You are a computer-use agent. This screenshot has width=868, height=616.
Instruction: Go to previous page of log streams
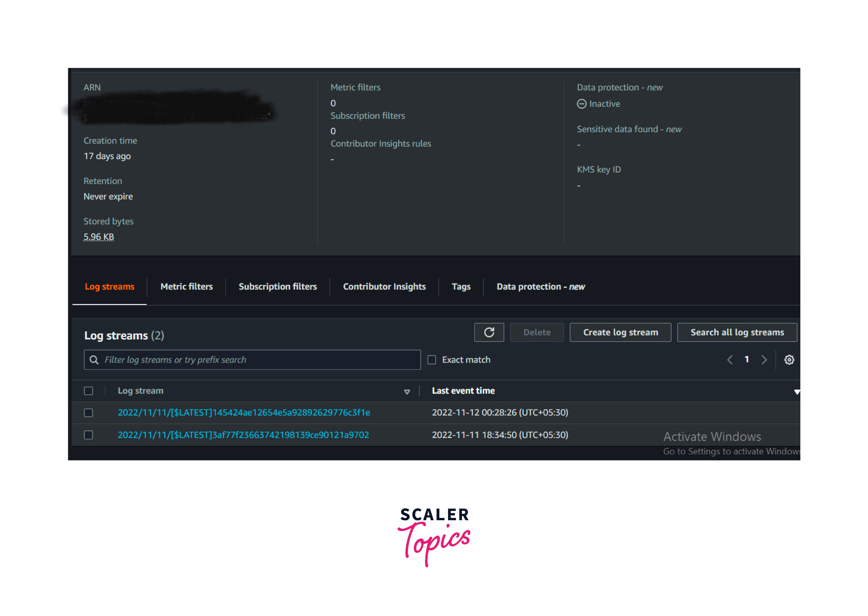pos(730,360)
